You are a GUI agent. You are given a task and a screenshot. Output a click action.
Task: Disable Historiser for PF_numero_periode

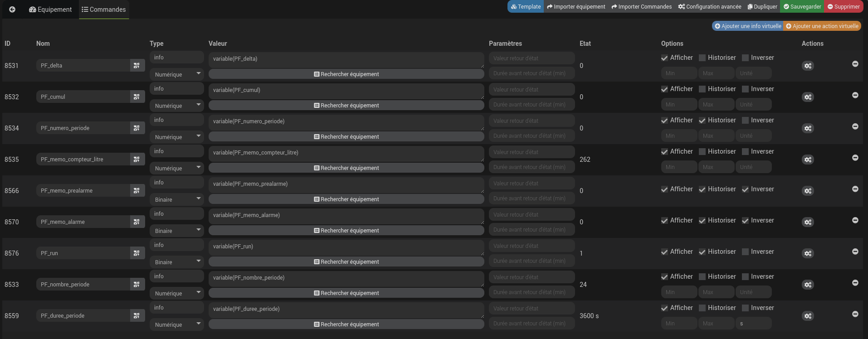(702, 121)
